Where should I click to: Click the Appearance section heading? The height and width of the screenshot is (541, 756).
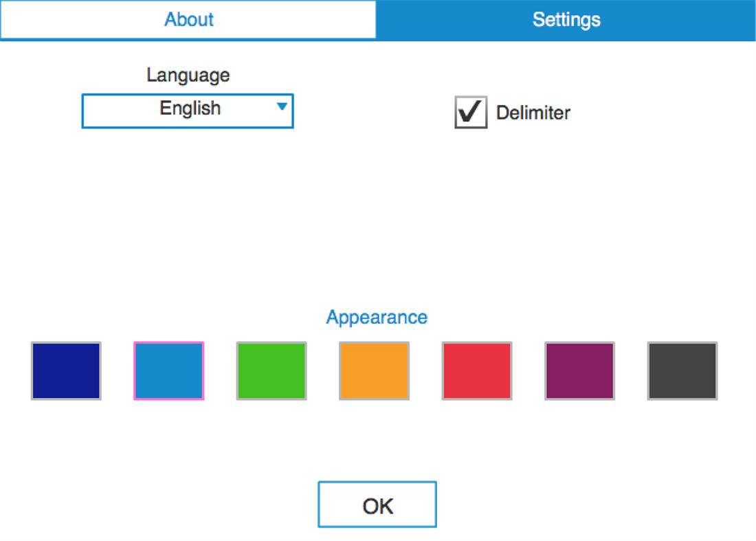pos(377,317)
